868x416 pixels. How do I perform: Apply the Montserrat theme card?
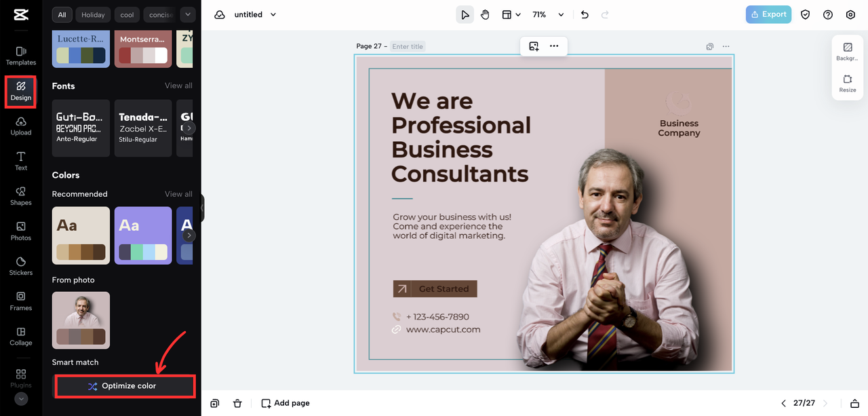click(x=143, y=49)
